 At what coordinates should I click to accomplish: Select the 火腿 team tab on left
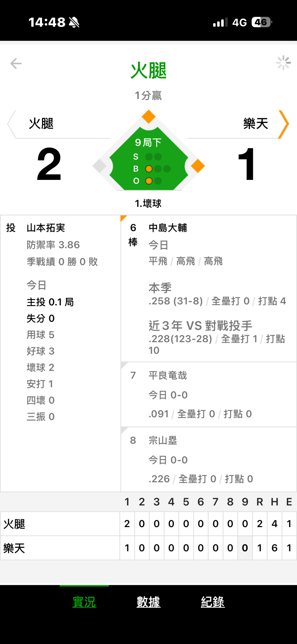[x=41, y=124]
